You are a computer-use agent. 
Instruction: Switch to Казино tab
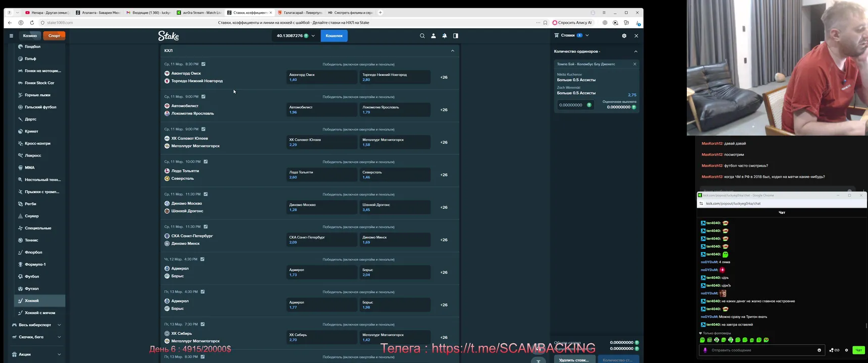click(30, 36)
